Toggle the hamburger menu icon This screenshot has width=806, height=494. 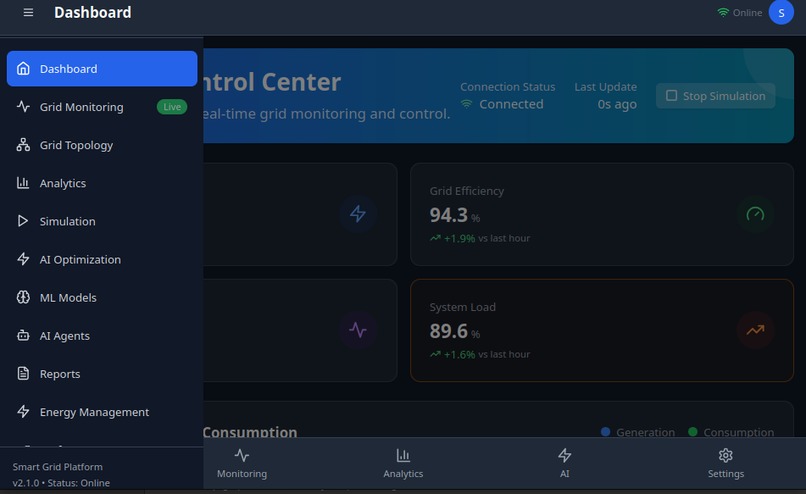(28, 12)
